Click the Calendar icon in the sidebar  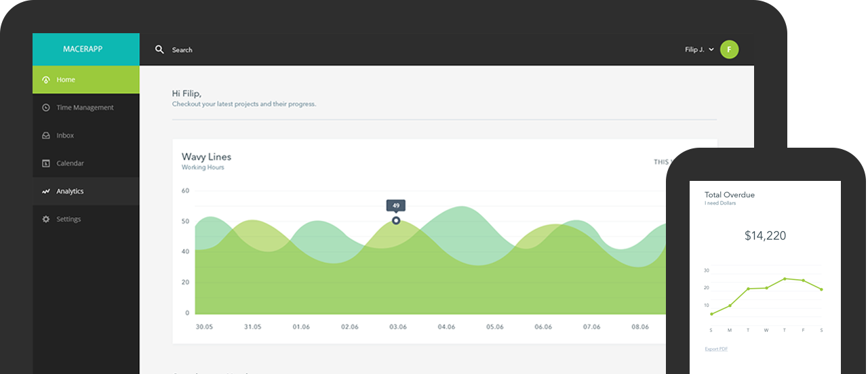click(x=46, y=163)
